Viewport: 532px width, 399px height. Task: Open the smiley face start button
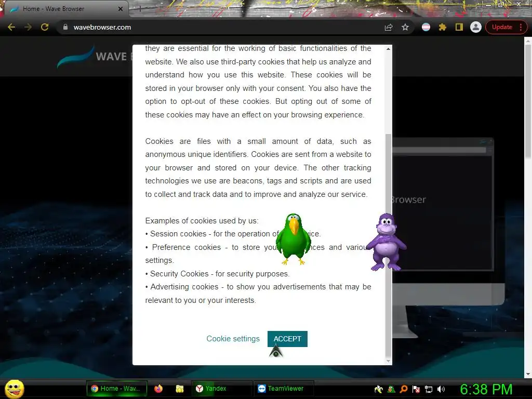(14, 389)
